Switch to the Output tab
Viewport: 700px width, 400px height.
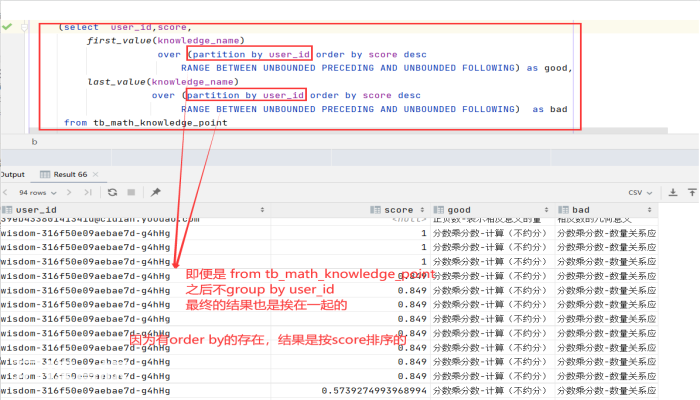pos(12,174)
